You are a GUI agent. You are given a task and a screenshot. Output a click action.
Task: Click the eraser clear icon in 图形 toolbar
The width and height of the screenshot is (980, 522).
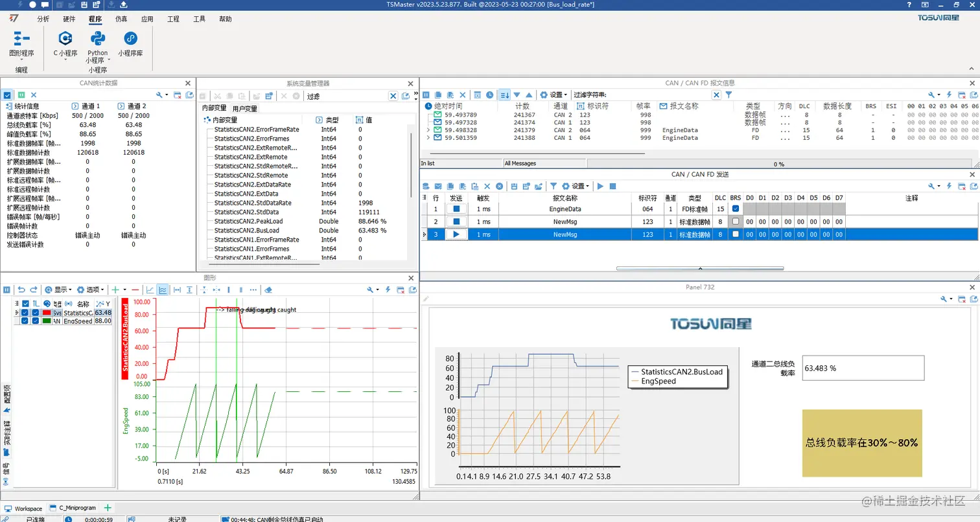(268, 289)
